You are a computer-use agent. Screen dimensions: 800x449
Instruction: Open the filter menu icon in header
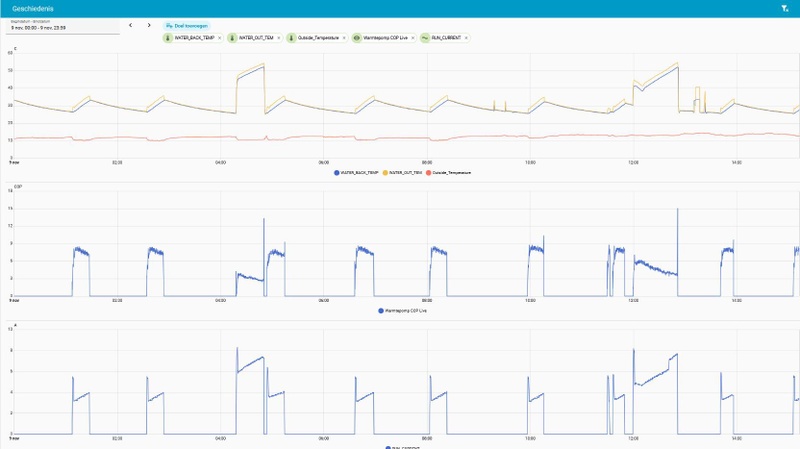785,8
